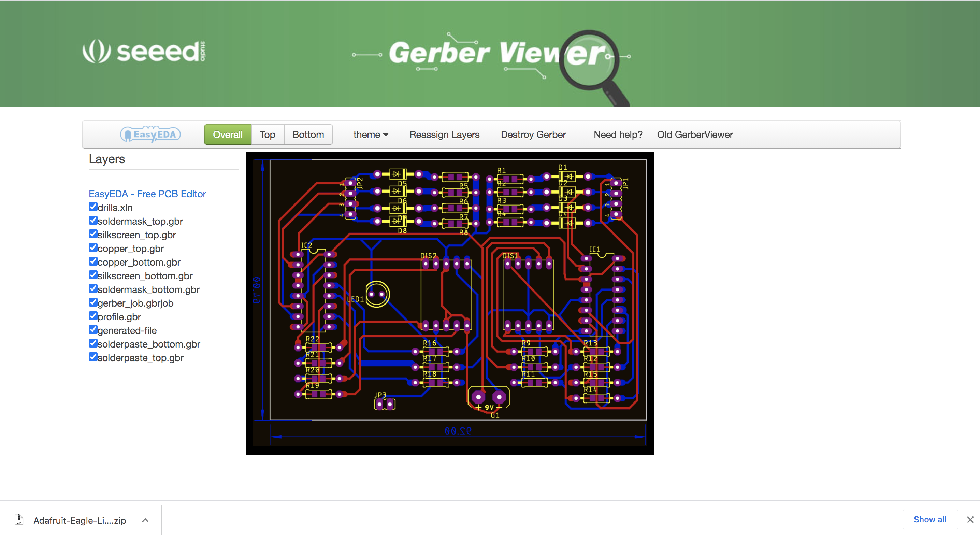
Task: Expand the theme dropdown menu
Action: tap(370, 134)
